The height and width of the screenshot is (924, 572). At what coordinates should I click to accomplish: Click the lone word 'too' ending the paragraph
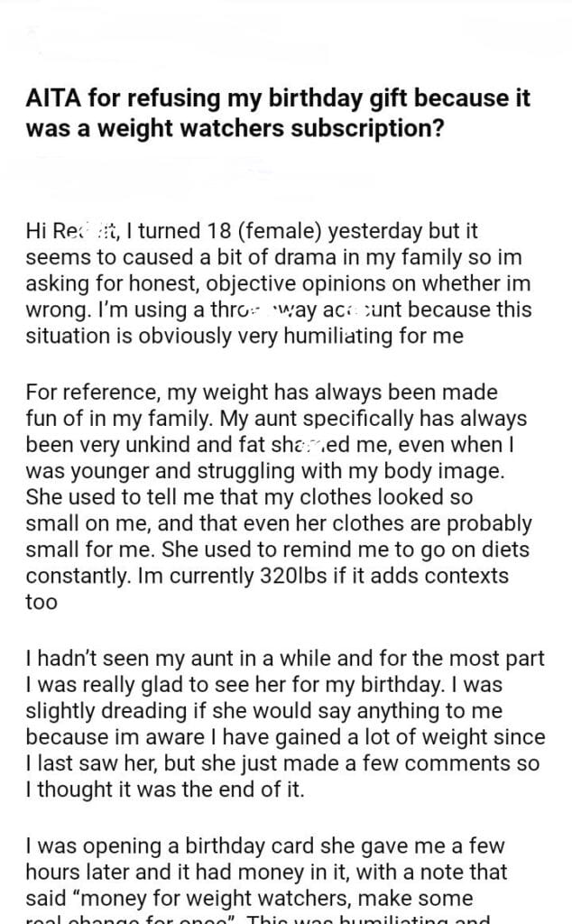pyautogui.click(x=42, y=601)
